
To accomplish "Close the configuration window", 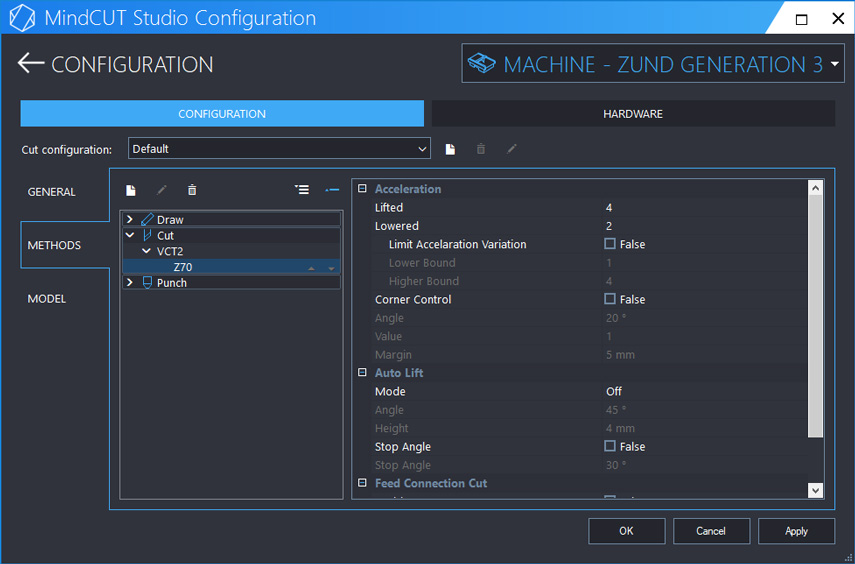I will (x=838, y=19).
